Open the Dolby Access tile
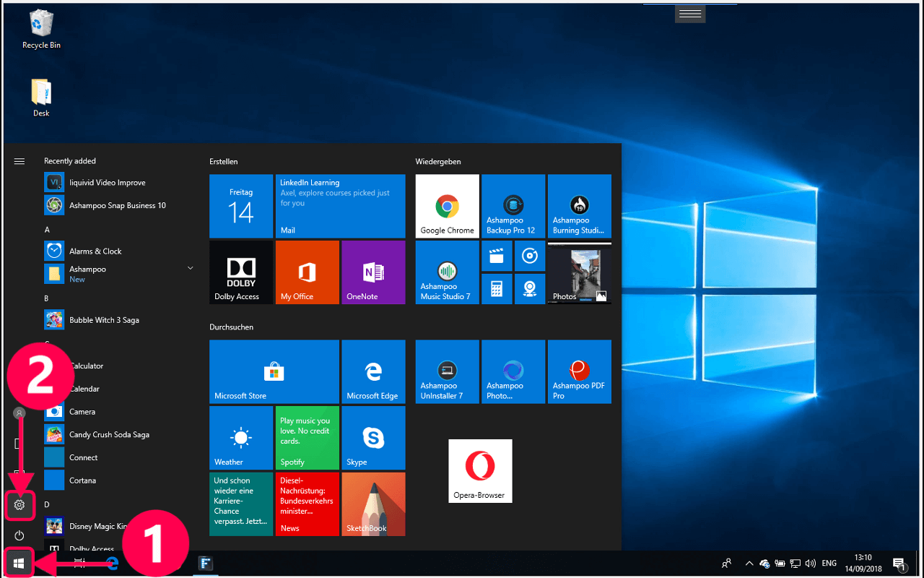The height and width of the screenshot is (578, 924). pyautogui.click(x=241, y=272)
